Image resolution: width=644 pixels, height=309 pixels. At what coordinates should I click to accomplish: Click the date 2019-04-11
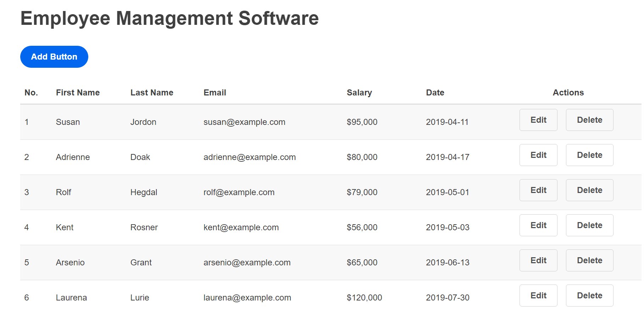(447, 122)
